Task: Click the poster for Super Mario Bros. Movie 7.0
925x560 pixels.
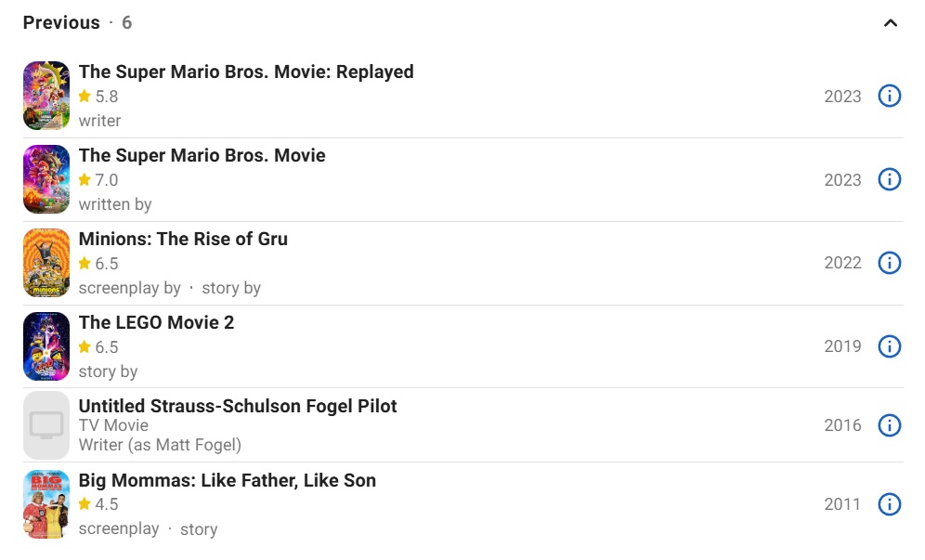Action: [46, 179]
